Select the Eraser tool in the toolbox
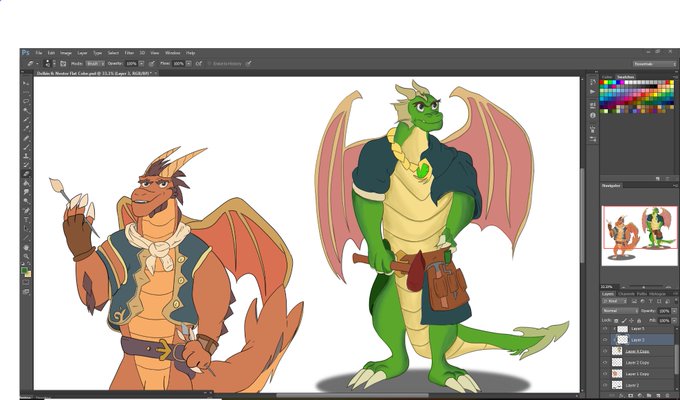Image resolution: width=680 pixels, height=400 pixels. pos(26,174)
